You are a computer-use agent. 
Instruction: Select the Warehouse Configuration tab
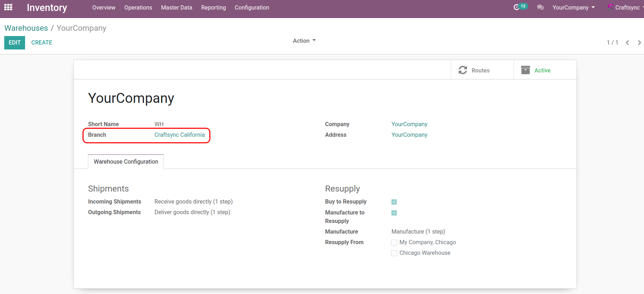pyautogui.click(x=126, y=161)
